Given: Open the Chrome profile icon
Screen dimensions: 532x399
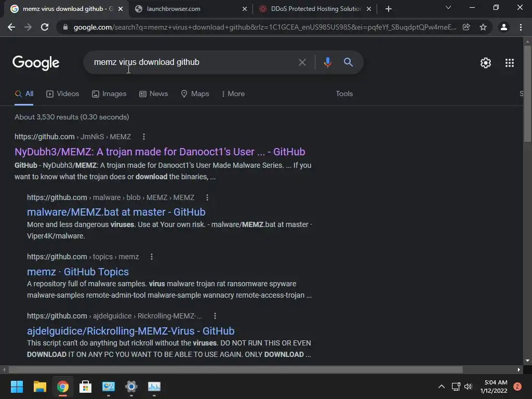Looking at the screenshot, I should point(504,27).
